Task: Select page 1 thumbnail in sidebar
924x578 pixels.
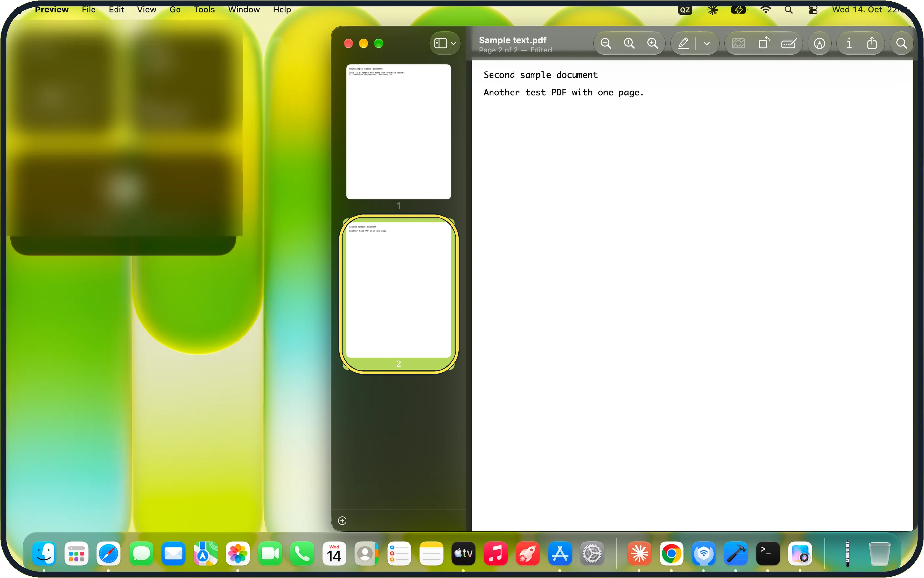Action: [x=398, y=132]
